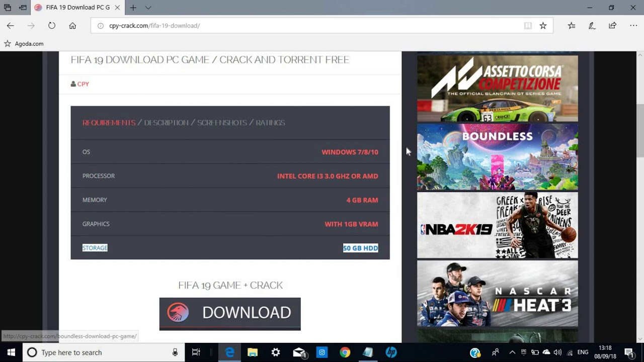Go to the Home page icon

(x=72, y=26)
